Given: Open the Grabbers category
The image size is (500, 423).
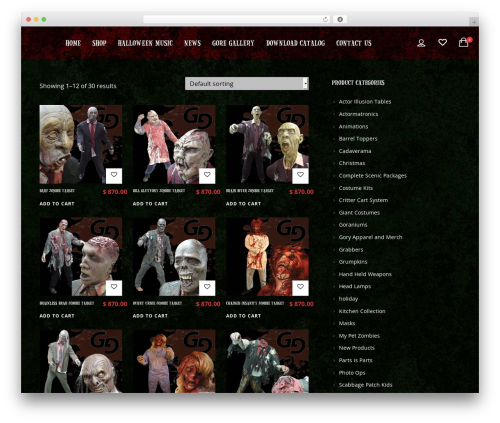Looking at the screenshot, I should (351, 250).
